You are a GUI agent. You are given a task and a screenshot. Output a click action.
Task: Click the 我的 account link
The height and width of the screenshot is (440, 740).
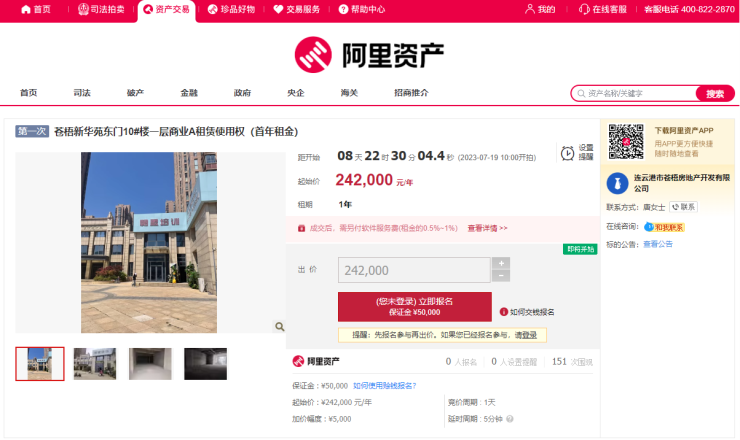540,9
